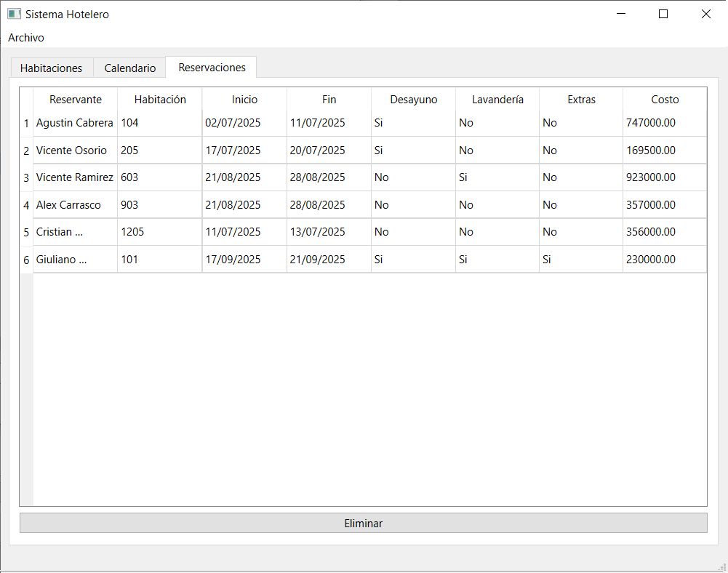Click the Inicio column header
The image size is (728, 573).
tap(244, 100)
